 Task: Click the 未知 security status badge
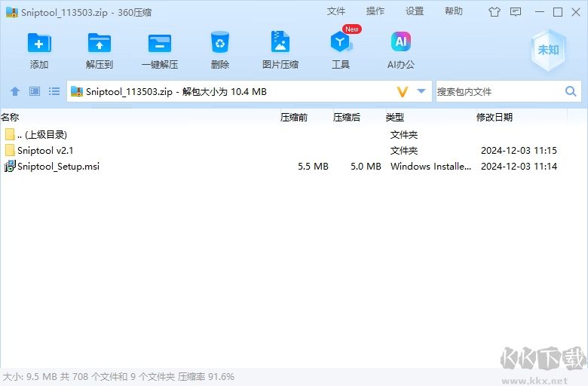point(548,50)
